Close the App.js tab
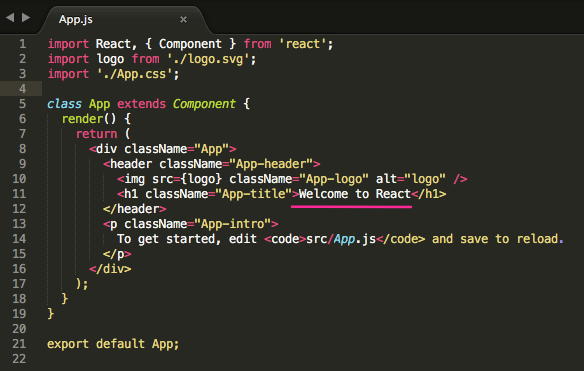584x371 pixels. (x=183, y=19)
